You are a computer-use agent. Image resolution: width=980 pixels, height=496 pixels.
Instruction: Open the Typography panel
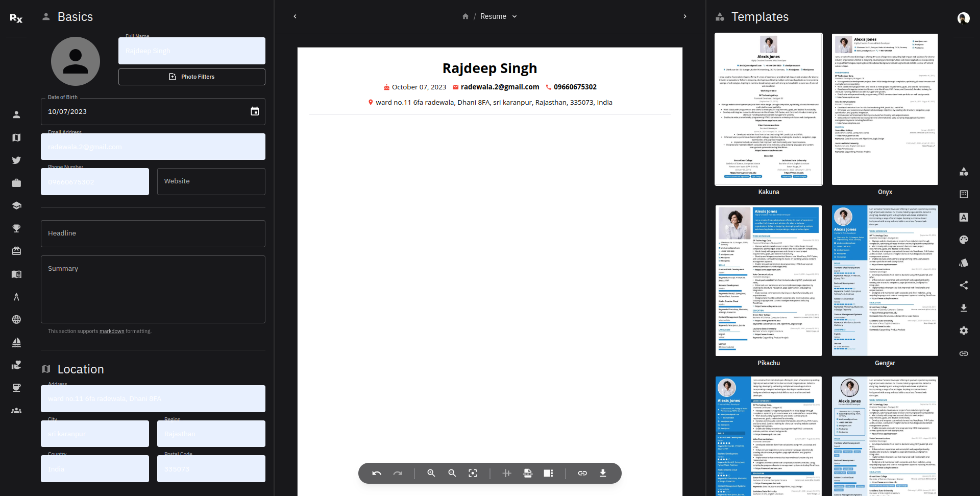[x=964, y=217]
